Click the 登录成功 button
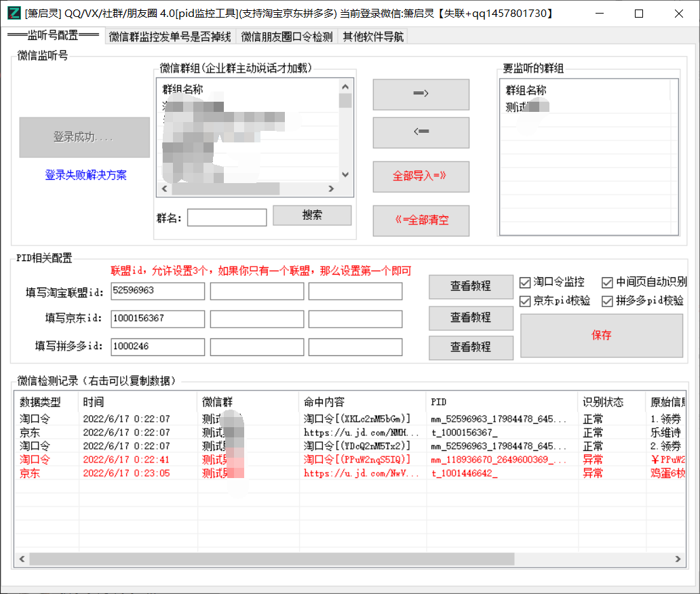This screenshot has width=700, height=594. [x=84, y=137]
